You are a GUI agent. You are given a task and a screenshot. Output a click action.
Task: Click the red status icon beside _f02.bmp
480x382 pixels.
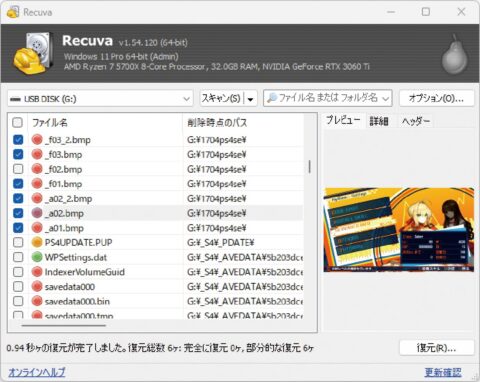click(x=37, y=169)
